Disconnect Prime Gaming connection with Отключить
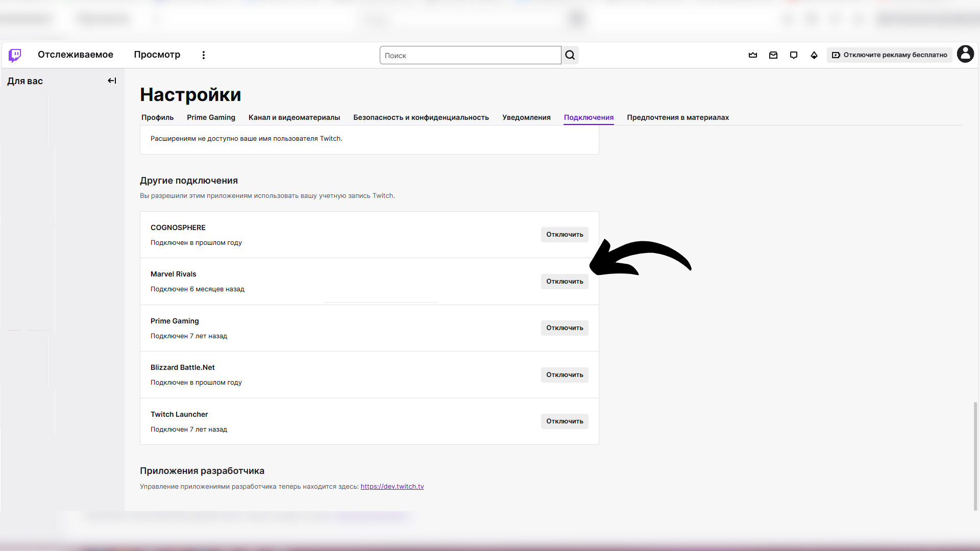 pos(565,328)
